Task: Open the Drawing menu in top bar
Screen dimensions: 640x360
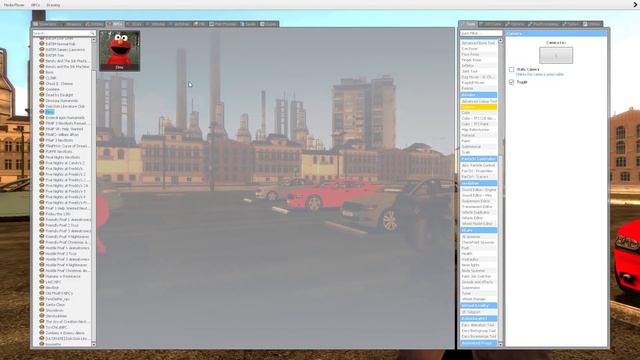Action: coord(53,5)
